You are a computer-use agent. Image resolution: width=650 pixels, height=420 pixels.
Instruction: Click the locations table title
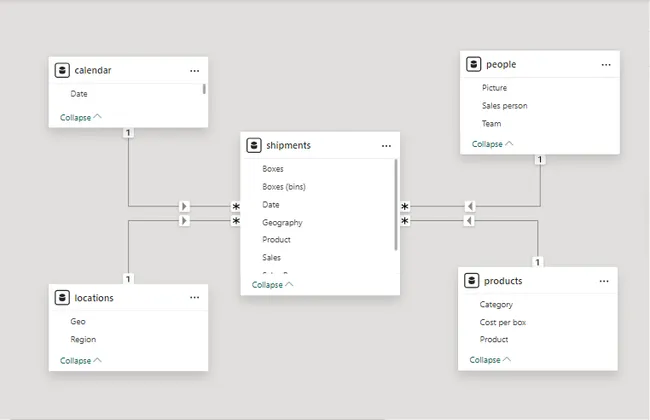94,298
